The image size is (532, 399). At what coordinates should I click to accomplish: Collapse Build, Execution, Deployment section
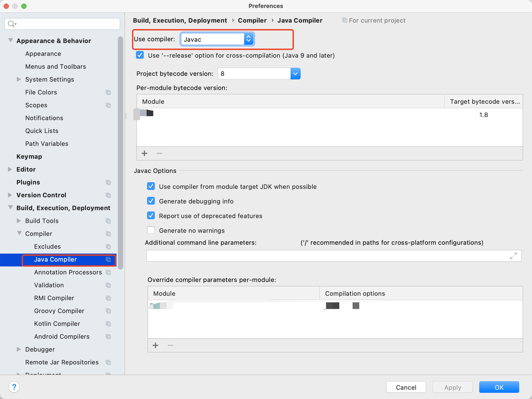tap(10, 207)
